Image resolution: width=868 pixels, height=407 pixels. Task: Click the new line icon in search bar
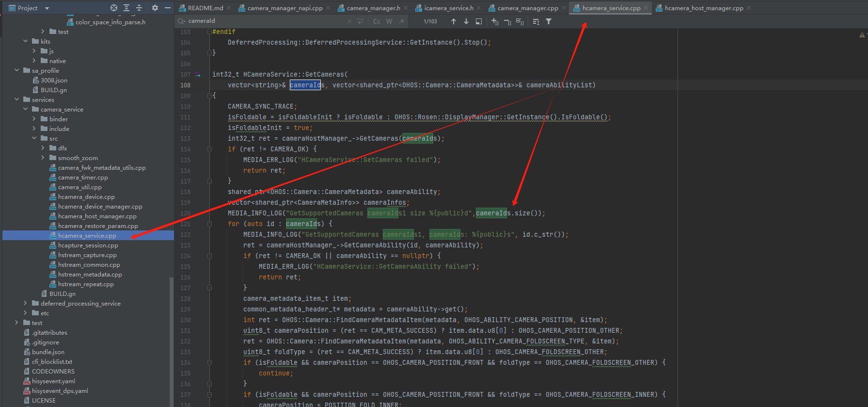click(x=360, y=21)
